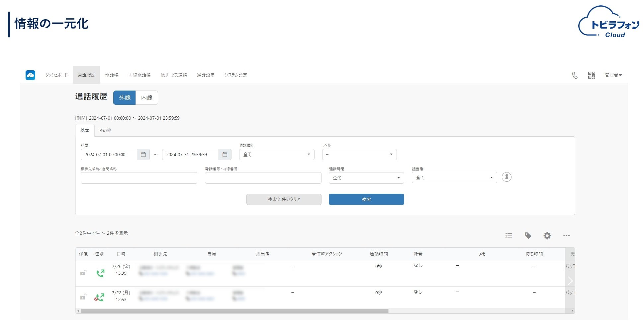Click the 着信時アクション column header
Screen dimensions: 644x333
(327, 254)
